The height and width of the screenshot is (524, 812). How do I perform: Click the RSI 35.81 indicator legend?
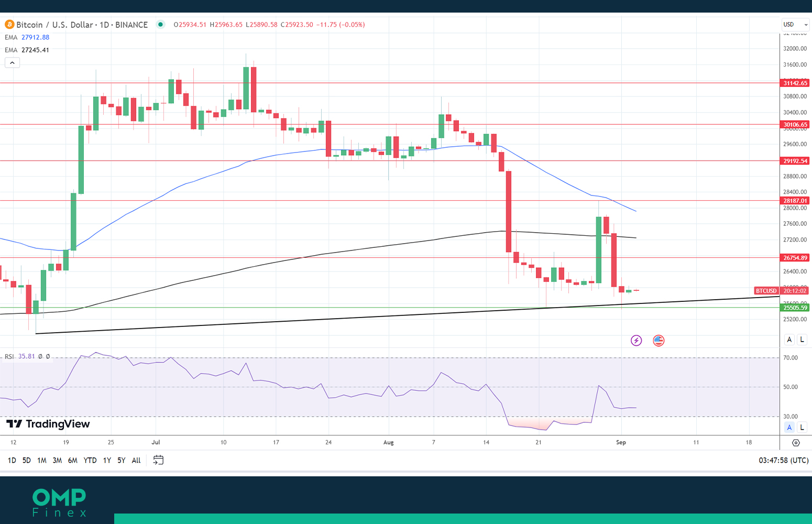point(27,356)
